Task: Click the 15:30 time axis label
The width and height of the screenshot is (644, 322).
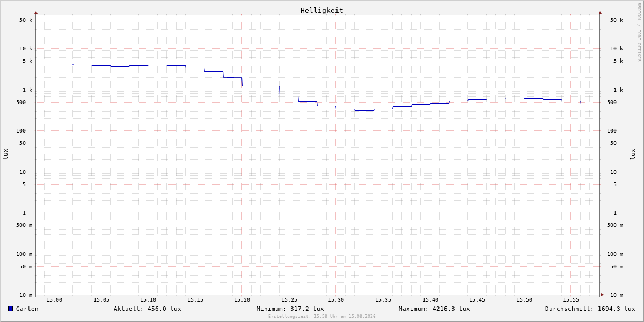Action: coord(336,300)
